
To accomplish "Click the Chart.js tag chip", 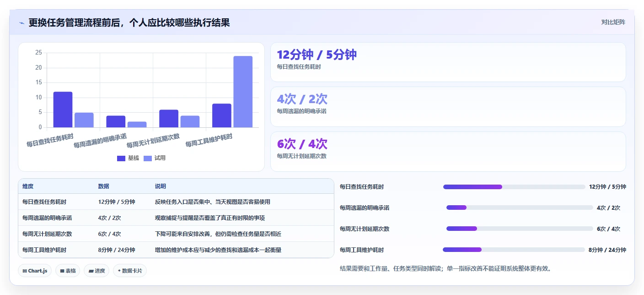I will (35, 271).
